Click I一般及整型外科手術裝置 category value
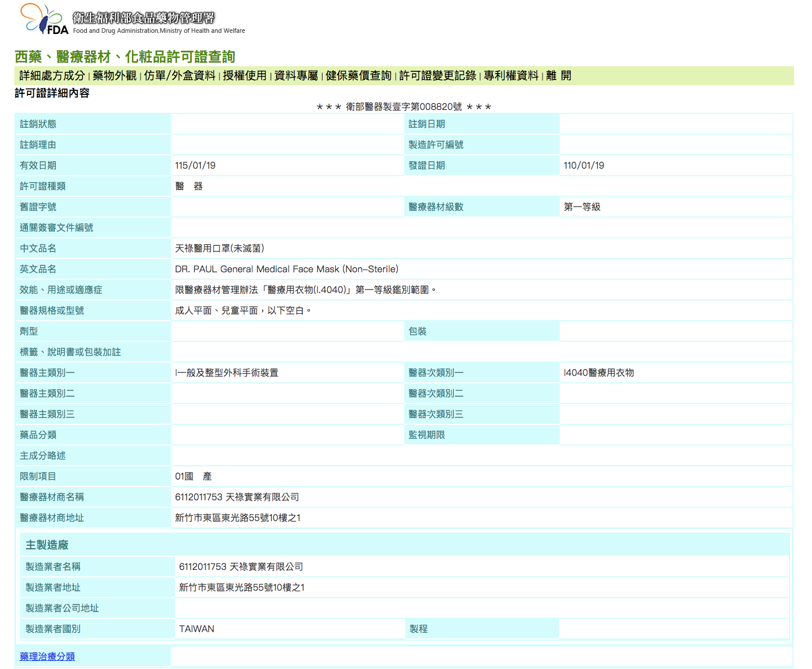The image size is (812, 669). (x=227, y=372)
